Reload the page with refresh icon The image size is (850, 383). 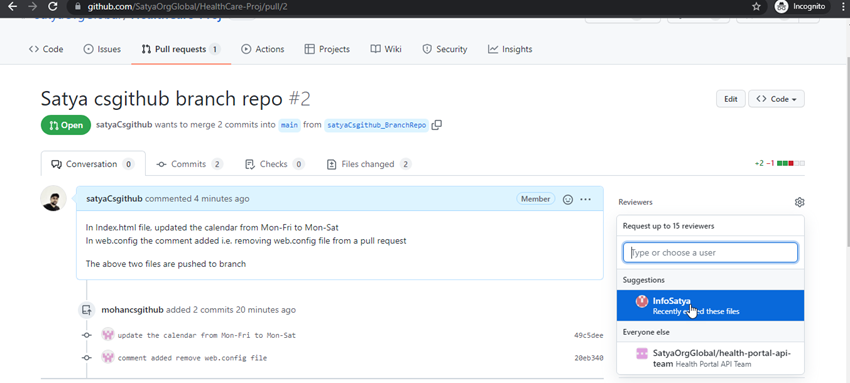53,7
